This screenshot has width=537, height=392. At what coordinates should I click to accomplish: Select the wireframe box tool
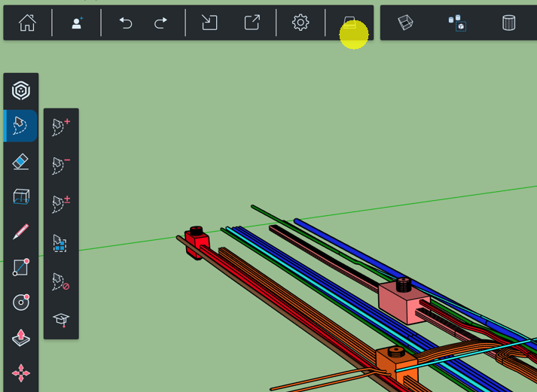(21, 196)
